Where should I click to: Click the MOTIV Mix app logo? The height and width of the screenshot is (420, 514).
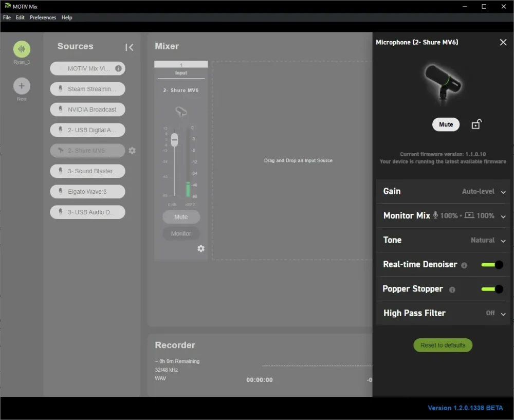[x=8, y=6]
